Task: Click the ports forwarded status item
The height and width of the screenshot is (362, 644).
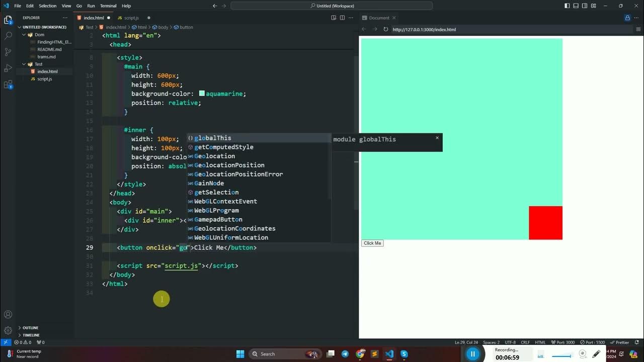Action: [x=41, y=342]
